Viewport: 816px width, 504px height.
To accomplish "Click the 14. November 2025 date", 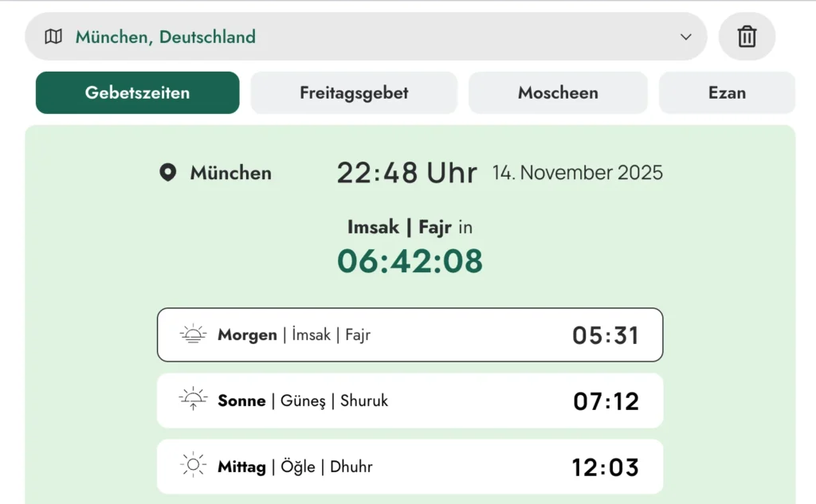I will [x=577, y=173].
